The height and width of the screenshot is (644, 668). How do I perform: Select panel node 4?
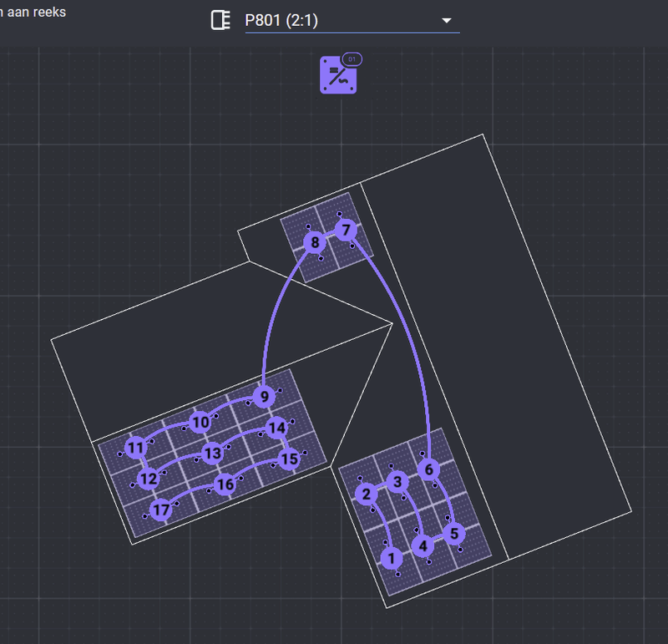423,546
